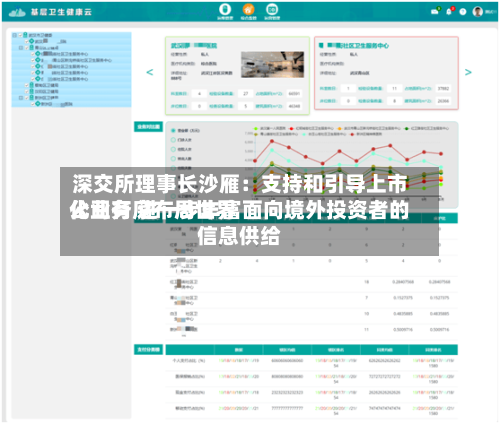
Task: Select the already-checked 营业额 (万元) radio option
Action: 173,130
